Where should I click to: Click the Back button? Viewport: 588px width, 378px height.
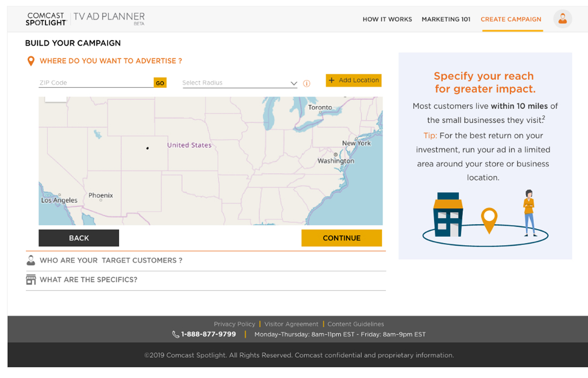point(79,238)
